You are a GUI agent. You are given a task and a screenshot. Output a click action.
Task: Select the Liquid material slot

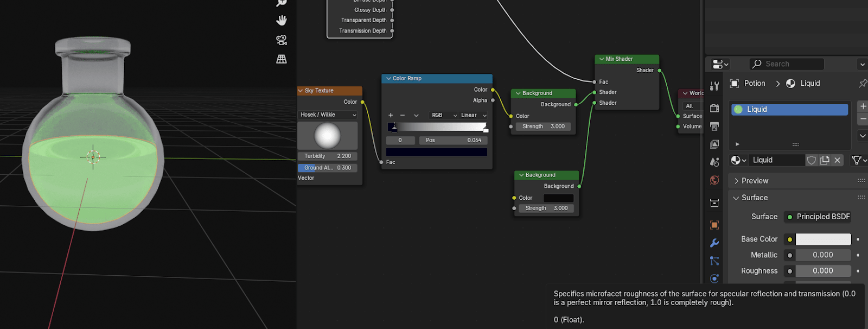click(789, 110)
